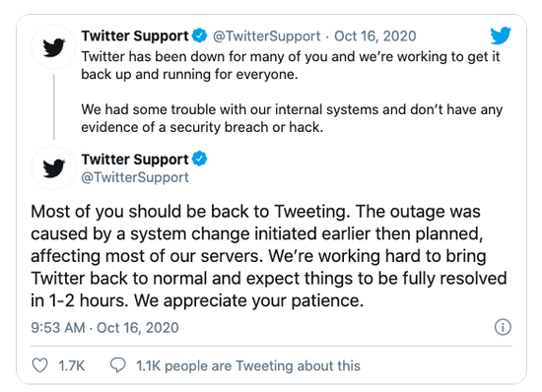Open Twitter Support name in parent tweet
The height and width of the screenshot is (392, 542).
pos(135,35)
